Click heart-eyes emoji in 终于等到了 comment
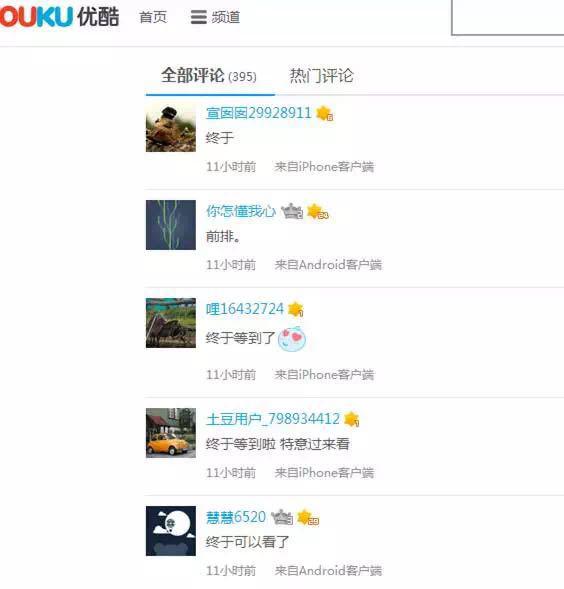This screenshot has width=564, height=589. point(292,339)
